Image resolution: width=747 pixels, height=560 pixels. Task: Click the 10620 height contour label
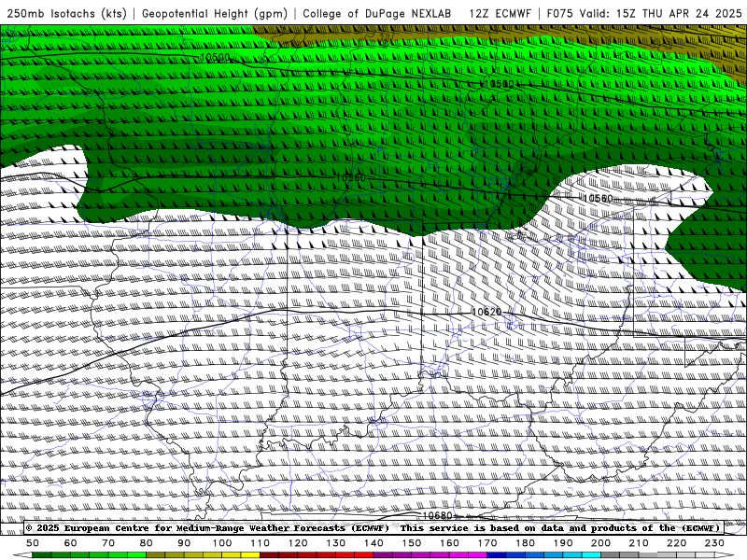486,312
